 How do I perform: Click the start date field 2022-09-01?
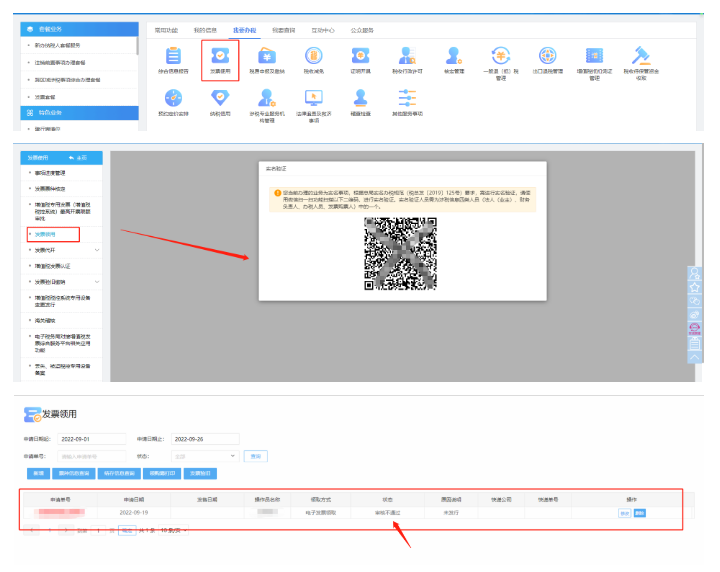[91, 439]
